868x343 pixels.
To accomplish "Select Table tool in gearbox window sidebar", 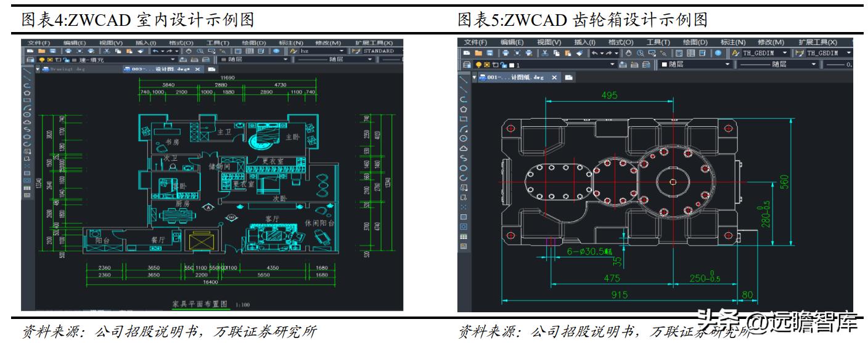I will click(x=464, y=236).
